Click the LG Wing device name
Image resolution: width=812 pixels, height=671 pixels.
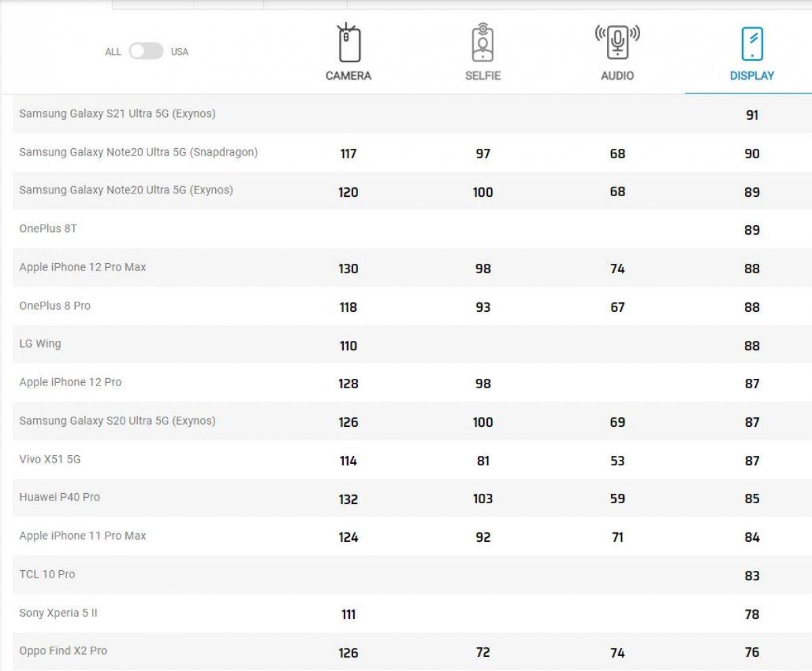[40, 344]
